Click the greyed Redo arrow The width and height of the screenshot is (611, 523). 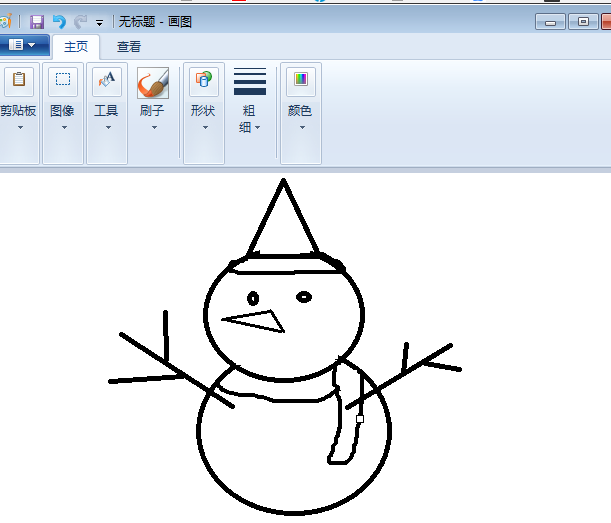tap(80, 22)
